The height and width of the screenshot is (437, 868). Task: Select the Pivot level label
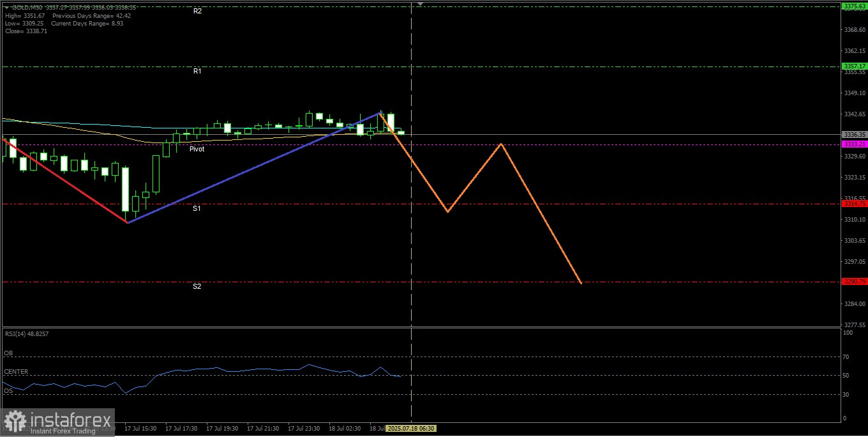click(x=197, y=149)
